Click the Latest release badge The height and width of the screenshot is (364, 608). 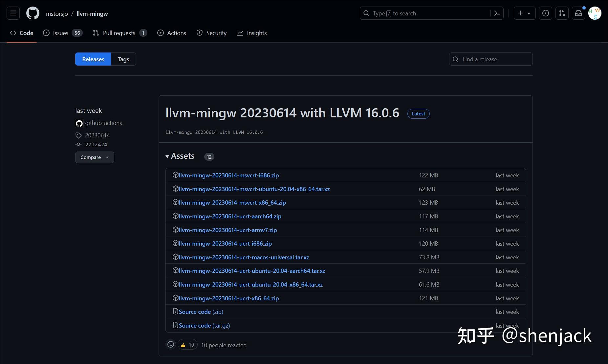(x=419, y=114)
